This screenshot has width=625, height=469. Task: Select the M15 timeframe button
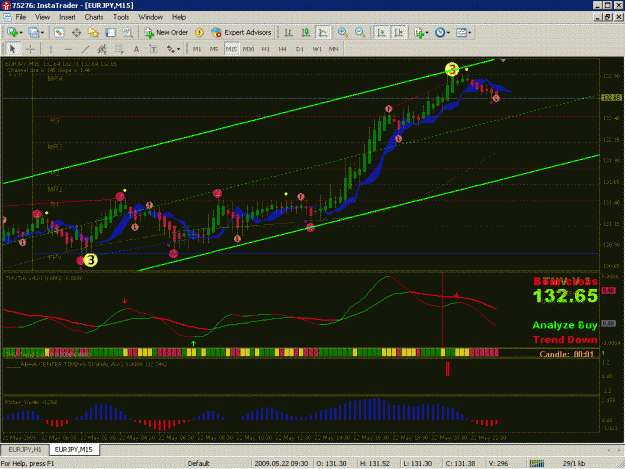pyautogui.click(x=231, y=49)
